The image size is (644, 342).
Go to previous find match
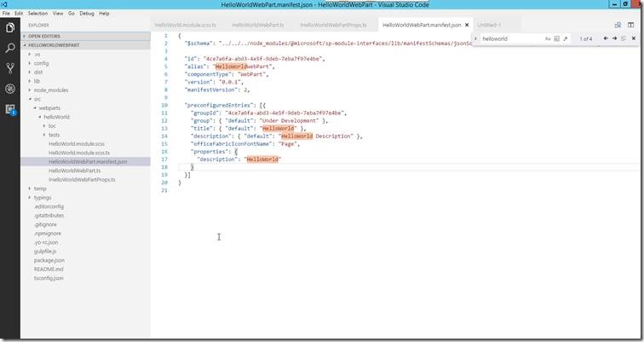[606, 38]
